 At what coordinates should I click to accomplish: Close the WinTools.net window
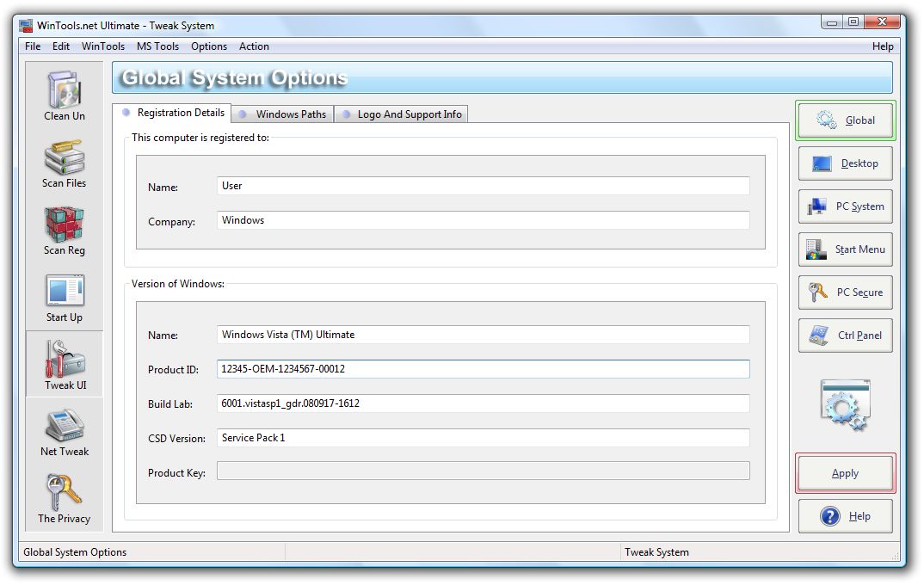882,22
